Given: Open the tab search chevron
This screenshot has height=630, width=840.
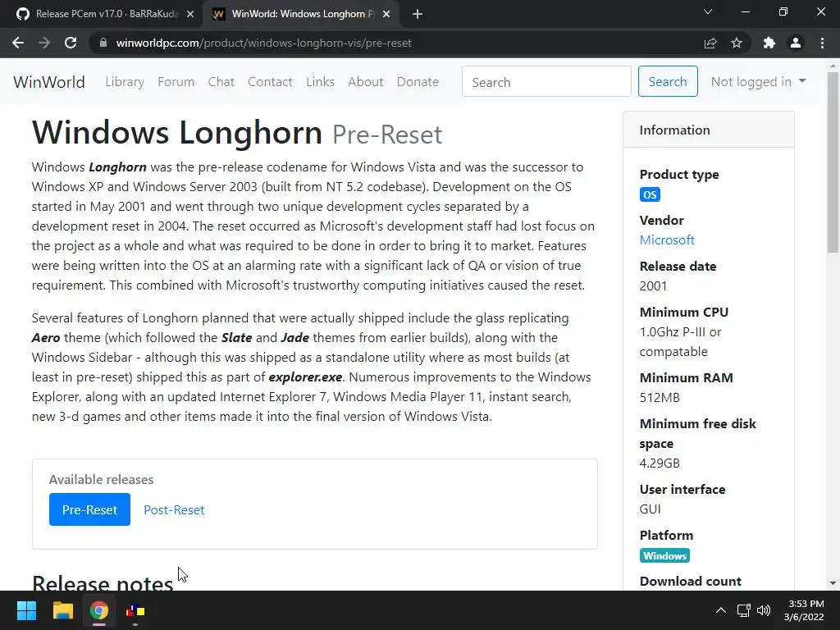Looking at the screenshot, I should [x=708, y=11].
